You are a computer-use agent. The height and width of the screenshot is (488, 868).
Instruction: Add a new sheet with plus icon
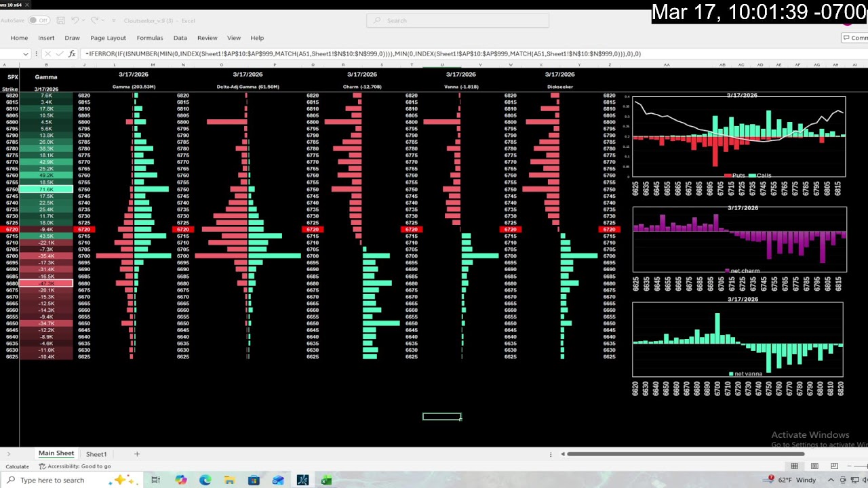(x=136, y=454)
